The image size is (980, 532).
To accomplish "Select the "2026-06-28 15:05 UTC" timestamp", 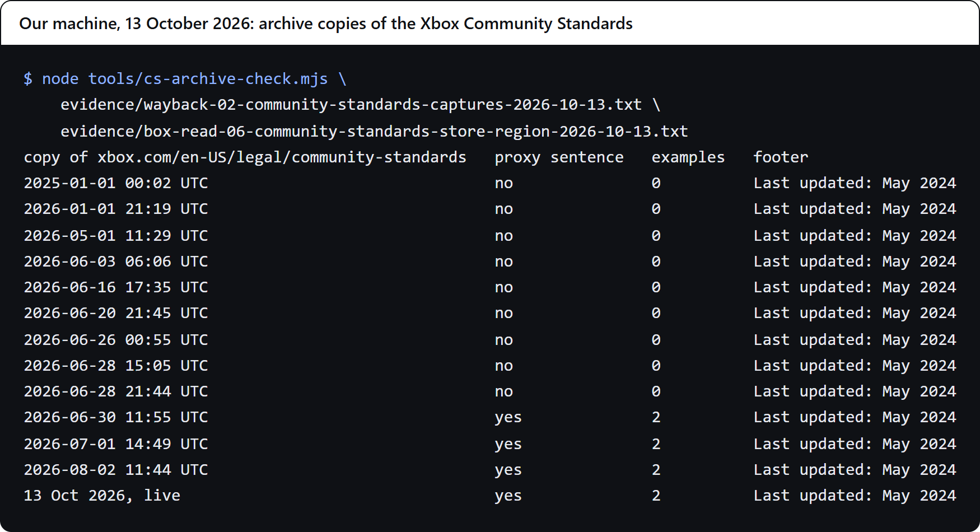I will (x=116, y=365).
